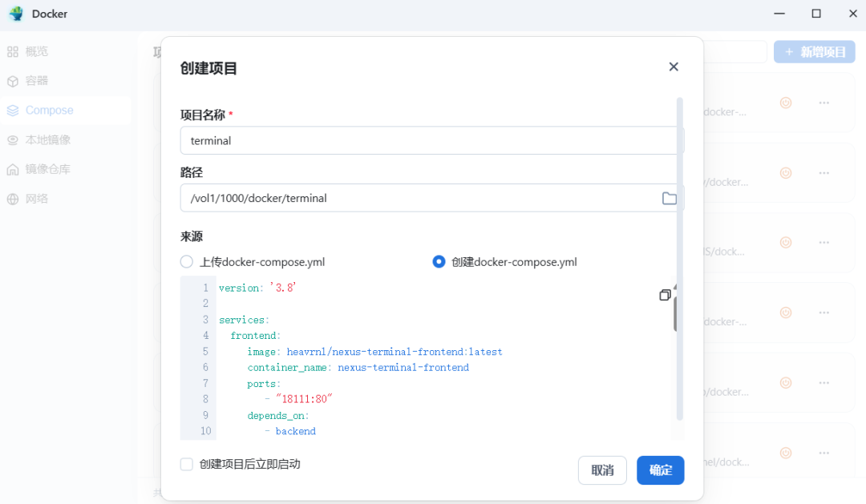Confirm project creation with blue button
The width and height of the screenshot is (866, 504).
(x=660, y=470)
